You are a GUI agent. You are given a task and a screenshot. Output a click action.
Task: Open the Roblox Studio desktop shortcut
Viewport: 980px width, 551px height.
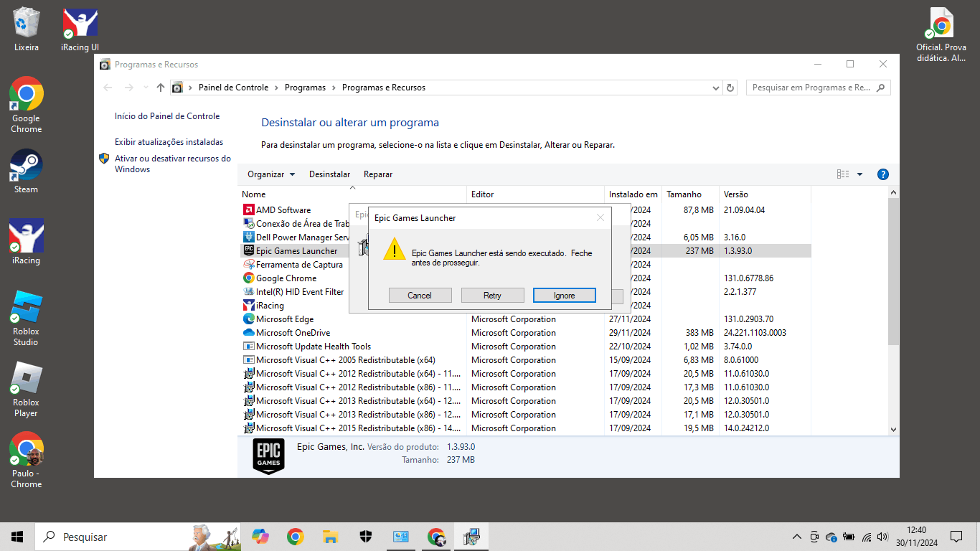point(27,319)
